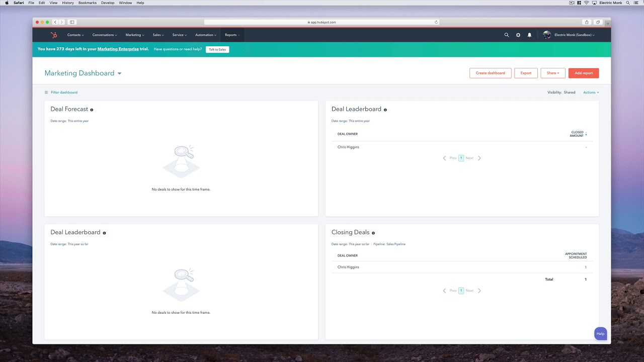The height and width of the screenshot is (362, 644).
Task: Click Chris Higgins in Deal Leaderboard table
Action: 348,147
